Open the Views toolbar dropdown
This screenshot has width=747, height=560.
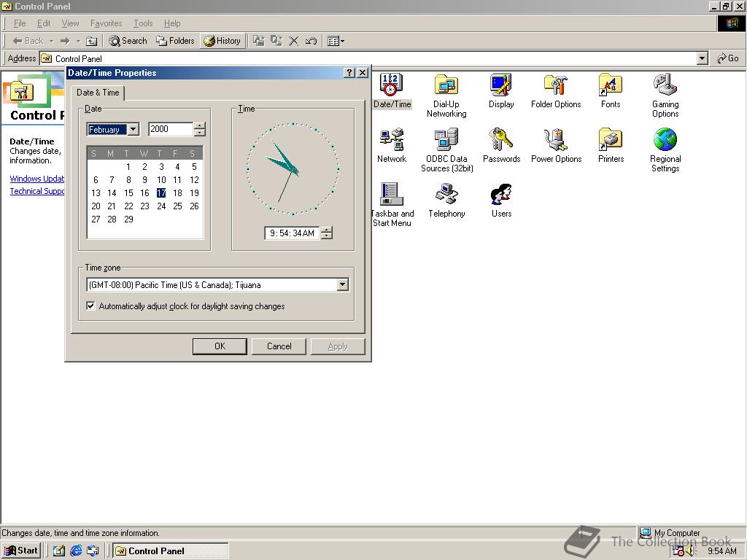point(336,41)
